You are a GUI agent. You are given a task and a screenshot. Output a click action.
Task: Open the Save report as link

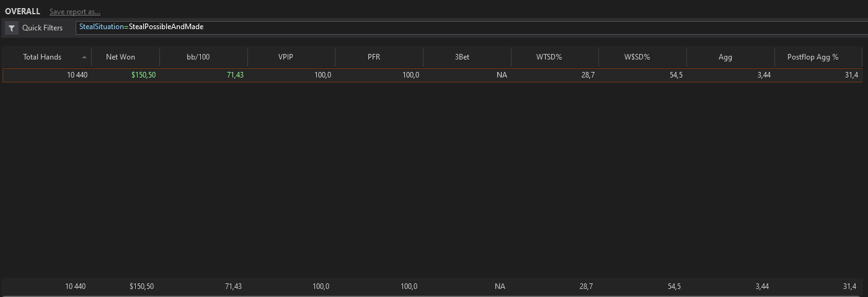coord(75,12)
